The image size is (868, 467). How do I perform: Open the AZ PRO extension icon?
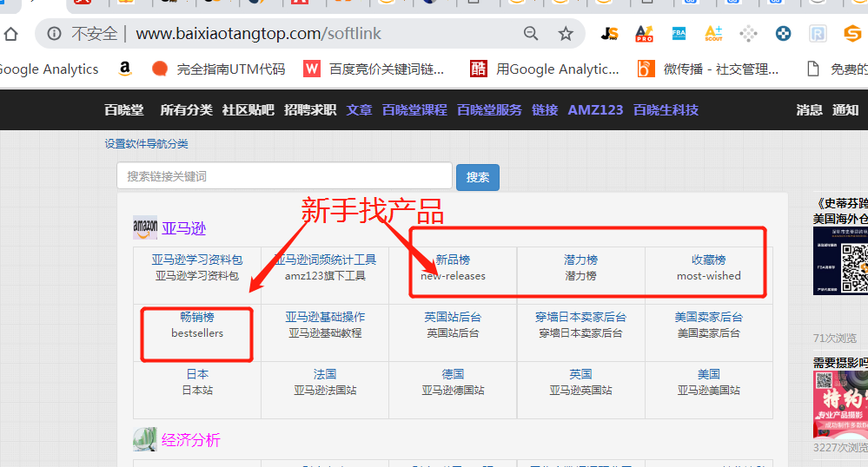coord(644,34)
